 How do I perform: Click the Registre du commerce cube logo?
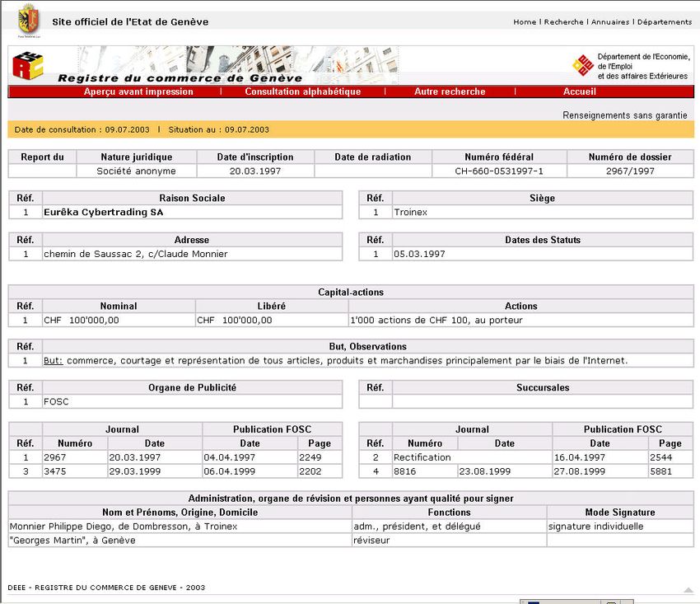point(28,65)
